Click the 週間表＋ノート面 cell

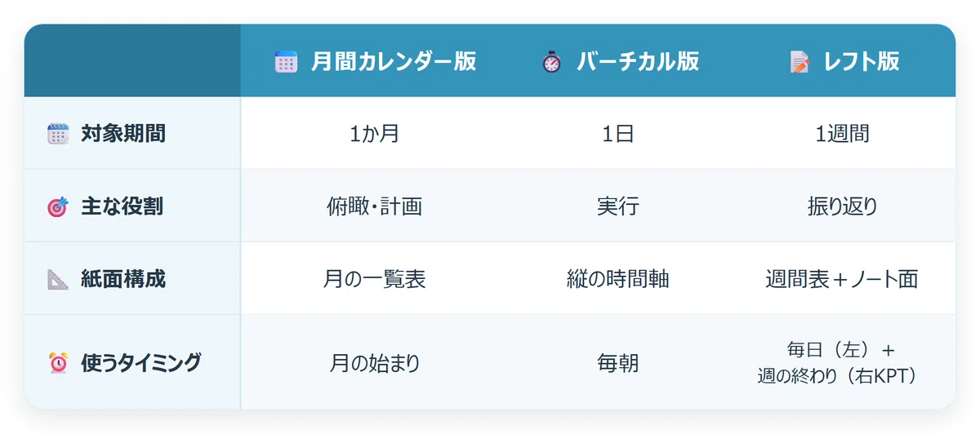click(x=842, y=279)
